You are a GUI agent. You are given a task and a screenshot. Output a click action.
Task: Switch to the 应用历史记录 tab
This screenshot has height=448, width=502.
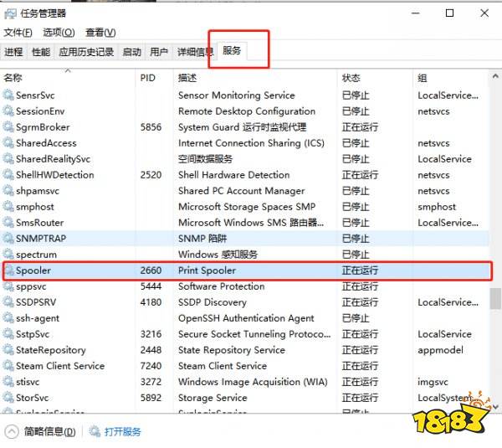point(86,52)
